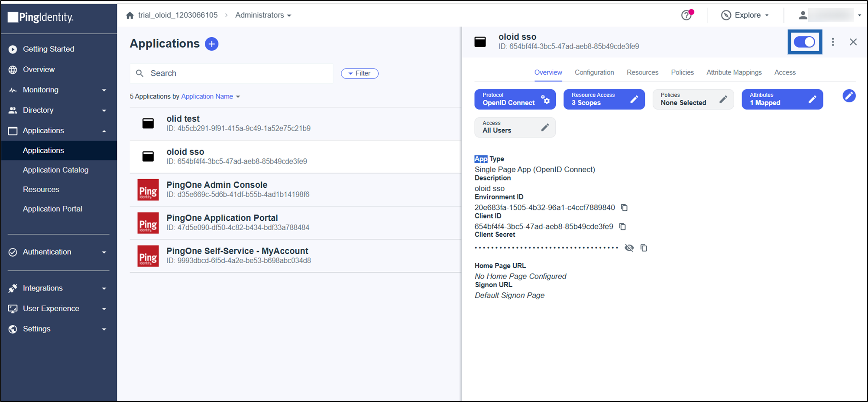The image size is (868, 402).
Task: Open the Administrators environment dropdown
Action: (x=263, y=15)
